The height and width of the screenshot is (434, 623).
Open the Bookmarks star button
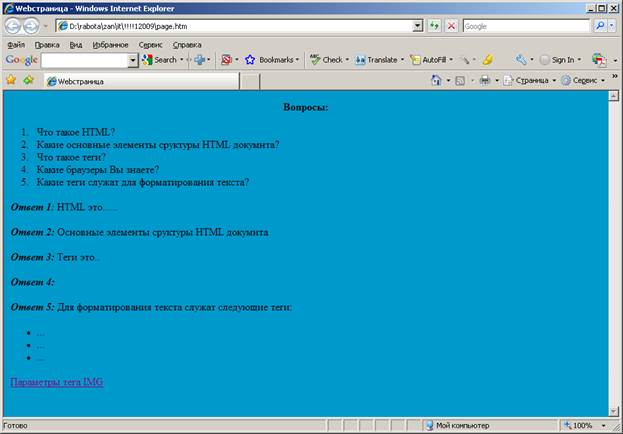272,60
